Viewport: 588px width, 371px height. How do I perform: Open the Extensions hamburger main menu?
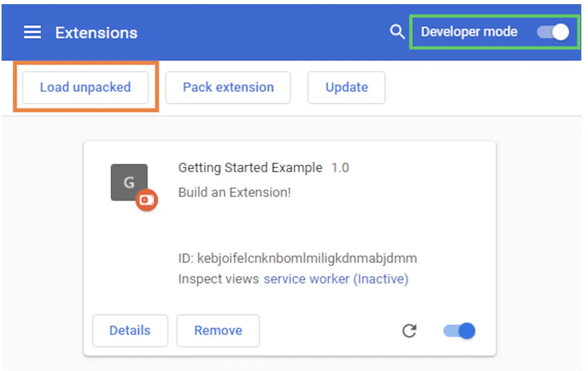32,32
